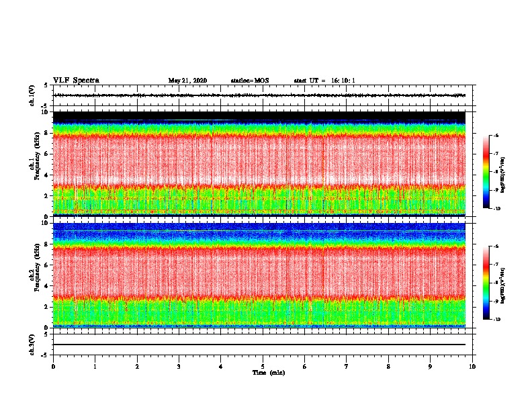The width and height of the screenshot is (532, 411).
Task: Click the '-6' value on ch.1 colorbar
Action: (x=496, y=136)
